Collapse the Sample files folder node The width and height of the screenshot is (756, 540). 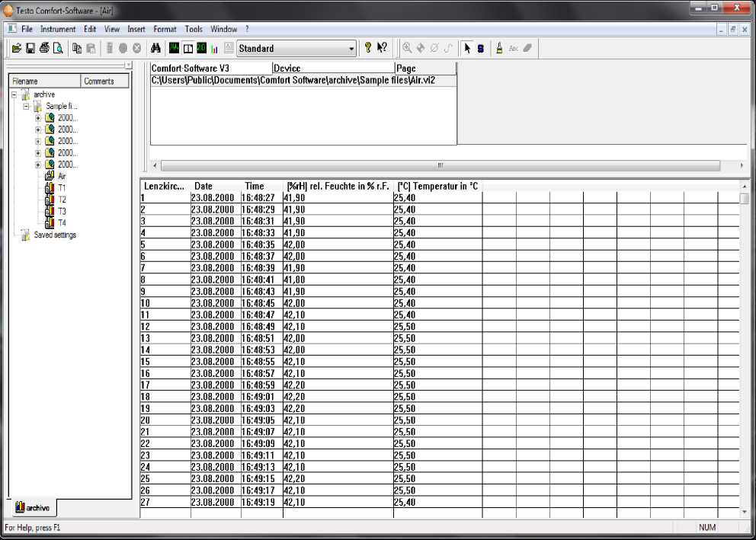tap(26, 107)
